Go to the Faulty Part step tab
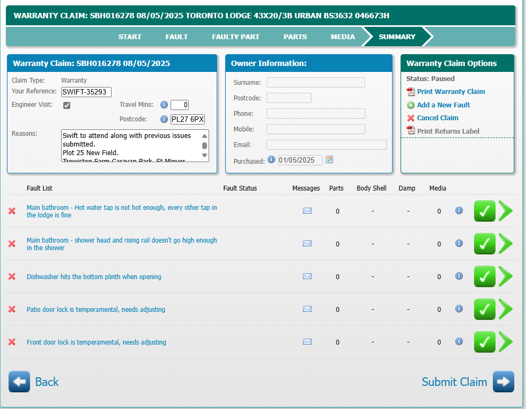The height and width of the screenshot is (409, 532). [235, 37]
